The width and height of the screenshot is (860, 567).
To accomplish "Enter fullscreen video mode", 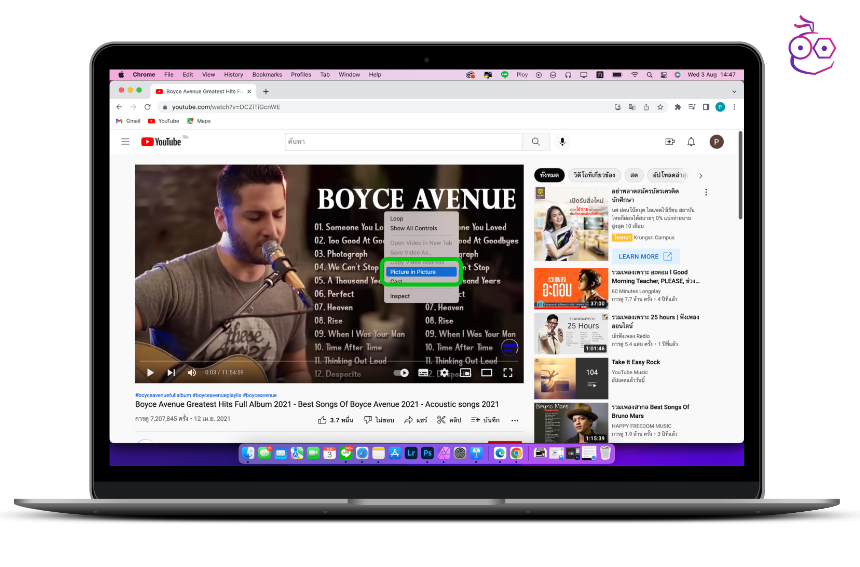I will pyautogui.click(x=508, y=373).
